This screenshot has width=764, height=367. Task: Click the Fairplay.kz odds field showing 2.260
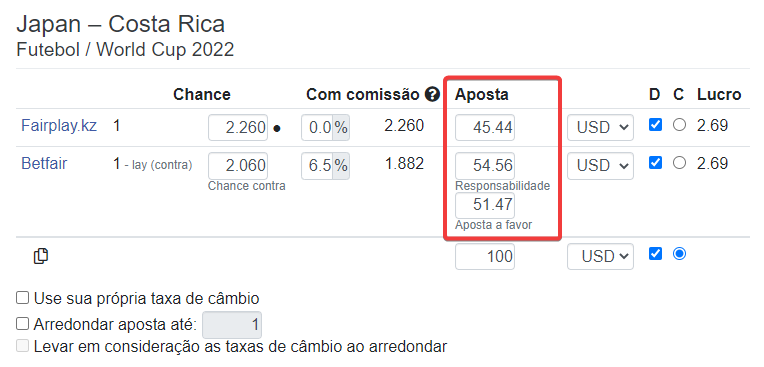click(238, 128)
